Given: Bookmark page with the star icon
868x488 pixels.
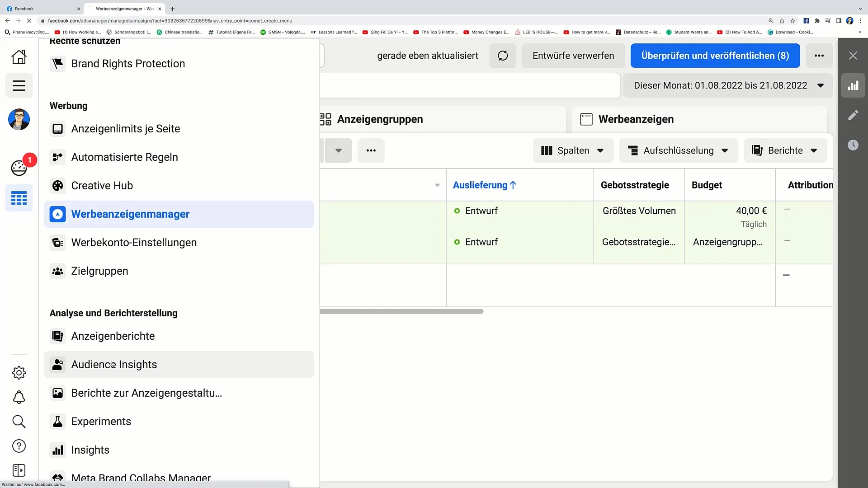Looking at the screenshot, I should (793, 21).
